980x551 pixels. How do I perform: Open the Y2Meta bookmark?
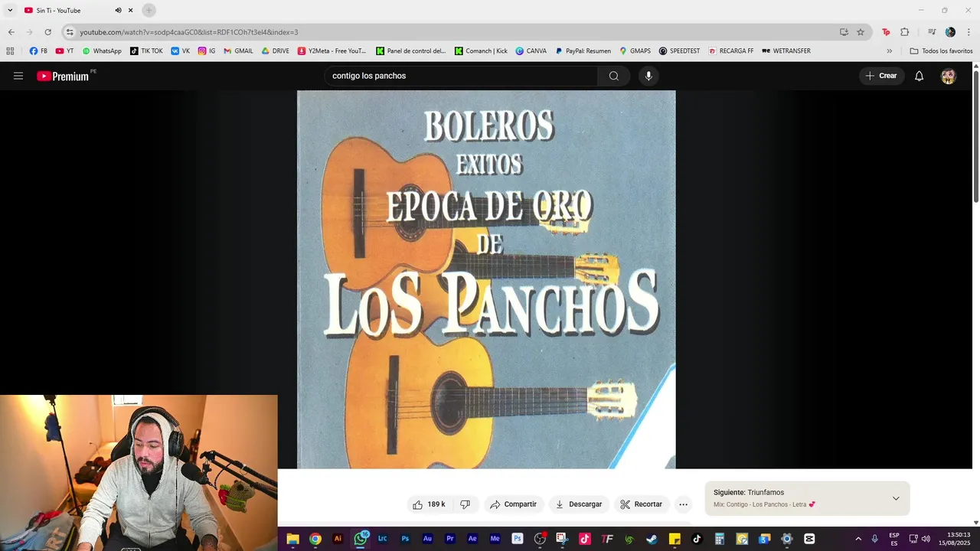pos(332,51)
